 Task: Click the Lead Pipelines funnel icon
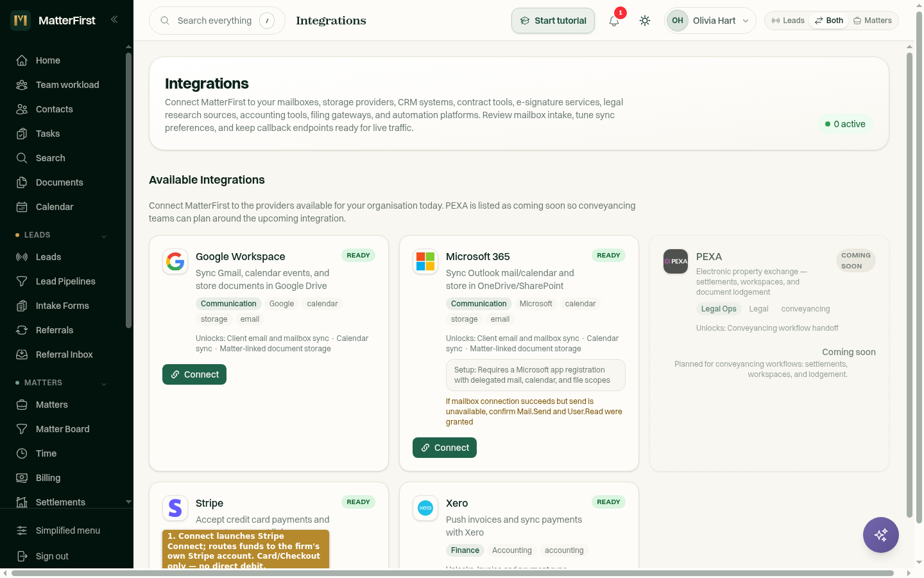[x=22, y=281]
